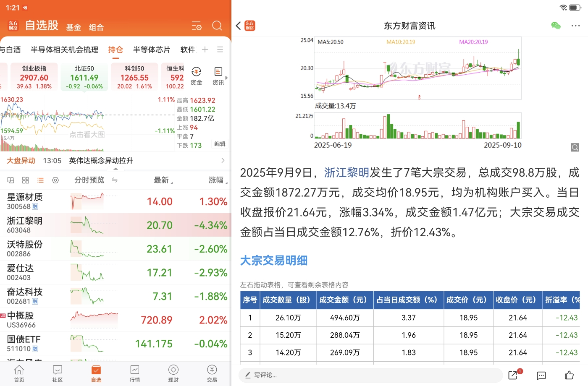The height and width of the screenshot is (386, 588).
Task: Like the article with thumbs-up icon
Action: tap(569, 375)
